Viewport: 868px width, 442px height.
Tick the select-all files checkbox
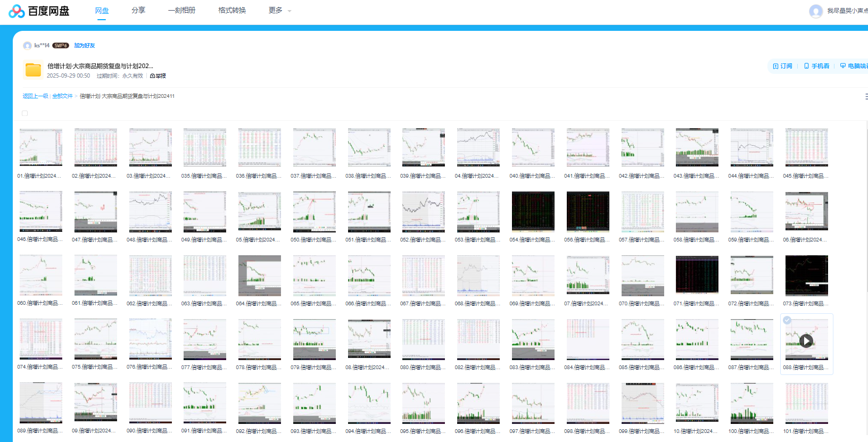coord(24,113)
